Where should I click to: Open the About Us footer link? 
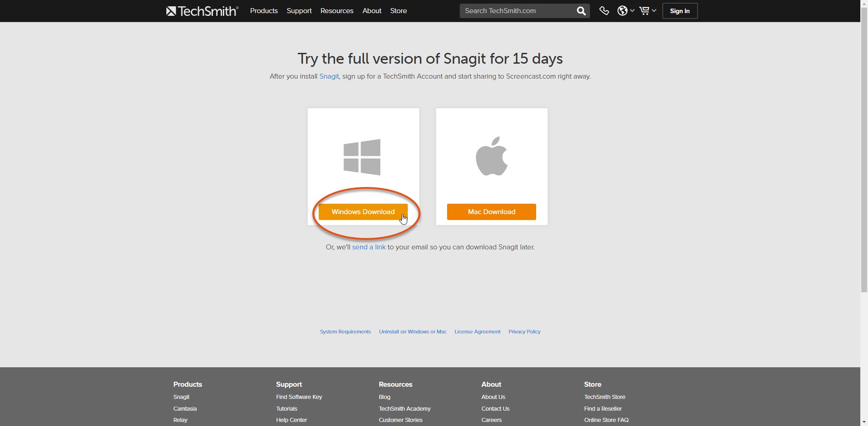tap(493, 397)
